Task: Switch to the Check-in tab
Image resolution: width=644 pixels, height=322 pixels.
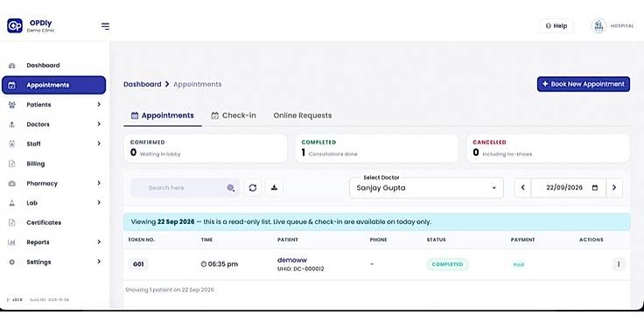Action: pos(234,115)
